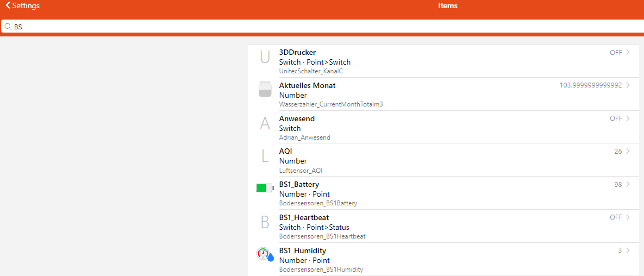Click the AQI value 26
644x276 pixels.
(x=618, y=151)
